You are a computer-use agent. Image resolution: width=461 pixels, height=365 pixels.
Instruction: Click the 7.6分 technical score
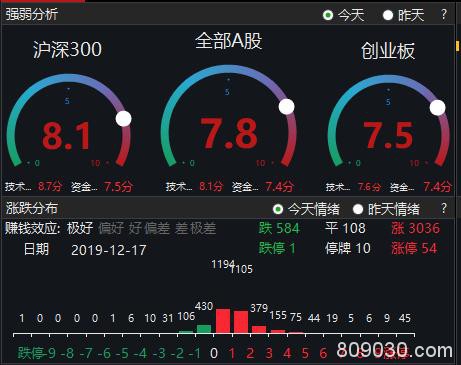369,187
